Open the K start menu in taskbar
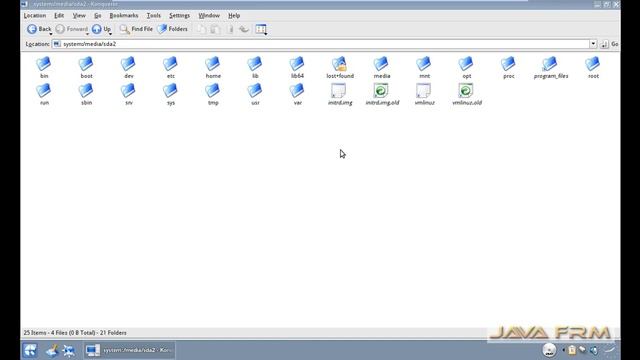640x360 pixels. [x=30, y=350]
